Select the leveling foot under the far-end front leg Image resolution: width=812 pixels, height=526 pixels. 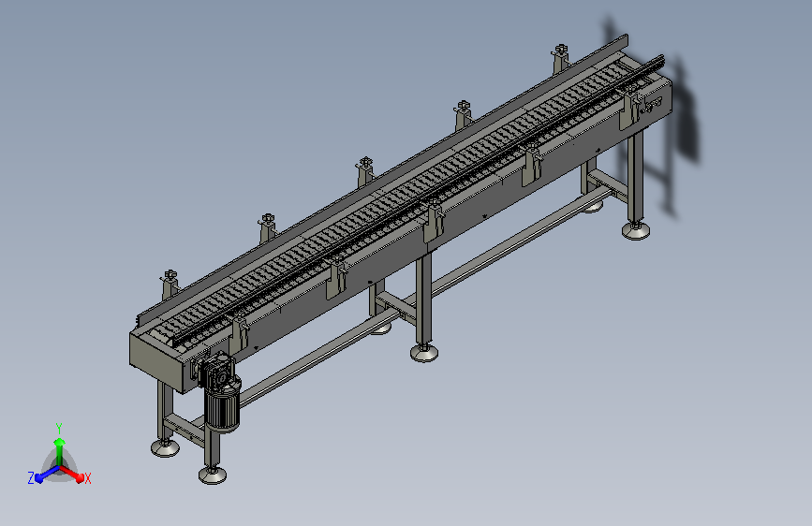pyautogui.click(x=635, y=230)
